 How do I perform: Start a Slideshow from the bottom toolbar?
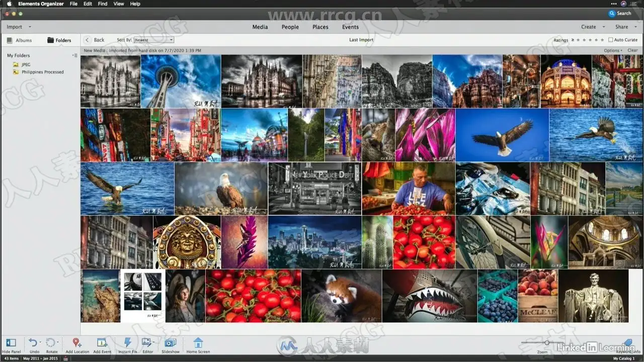pyautogui.click(x=171, y=342)
